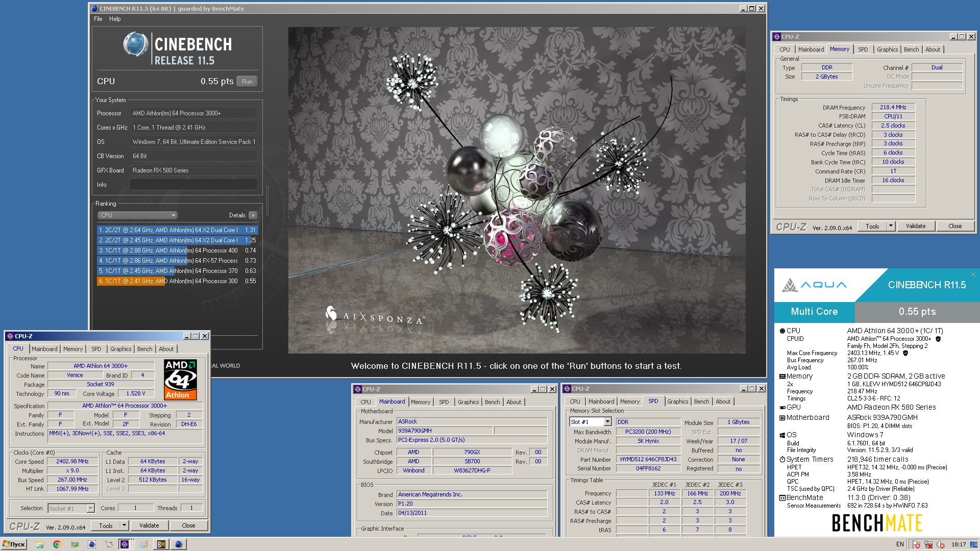Launch Chrome from the taskbar
This screenshot has width=980, height=551.
57,544
